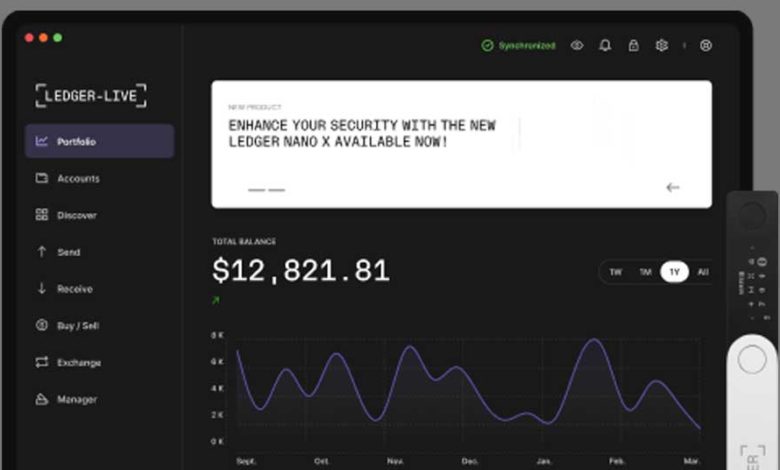Lock the app with the padlock icon
This screenshot has height=470, width=780.
(633, 45)
